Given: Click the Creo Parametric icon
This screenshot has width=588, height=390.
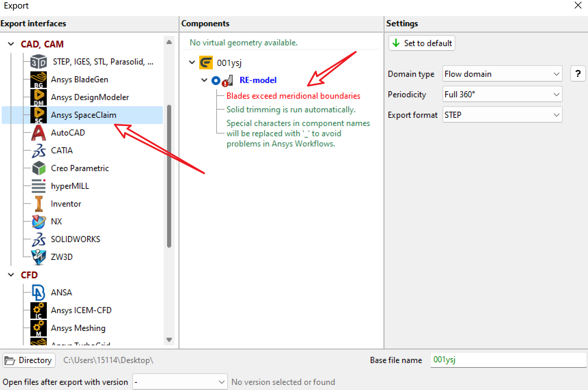Looking at the screenshot, I should click(x=39, y=168).
